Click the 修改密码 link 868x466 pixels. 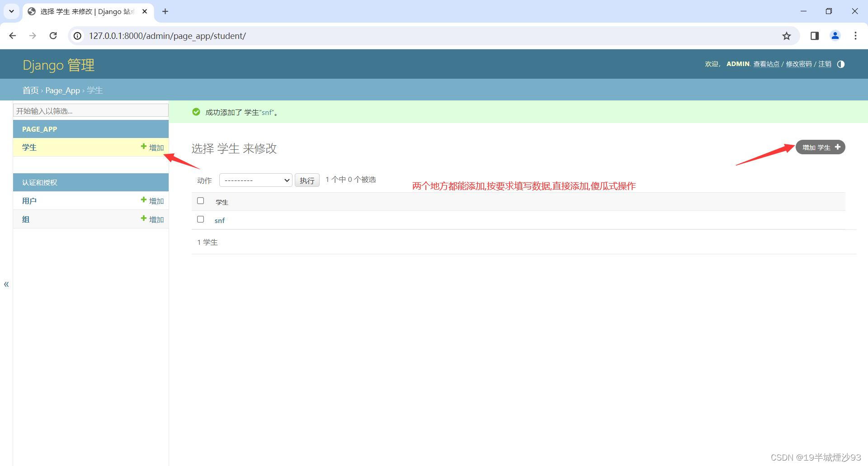[x=799, y=64]
